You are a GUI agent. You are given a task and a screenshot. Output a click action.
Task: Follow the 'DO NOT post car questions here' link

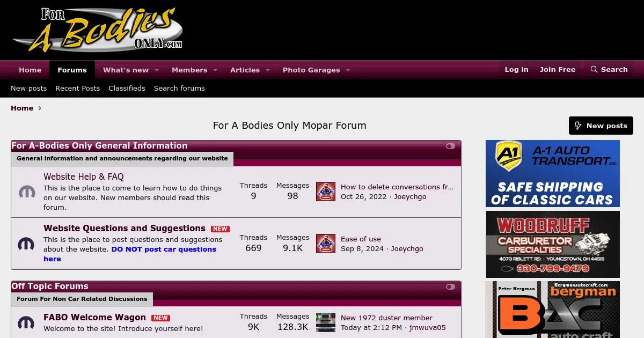tap(130, 254)
